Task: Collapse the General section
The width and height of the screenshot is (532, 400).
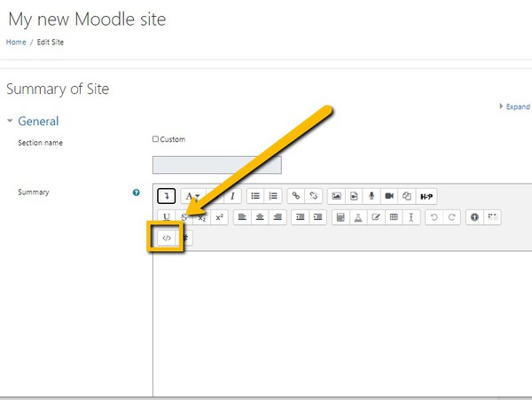Action: point(11,122)
